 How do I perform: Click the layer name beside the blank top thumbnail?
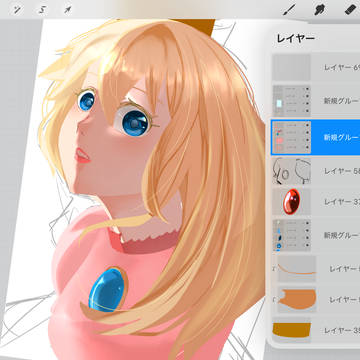click(342, 67)
